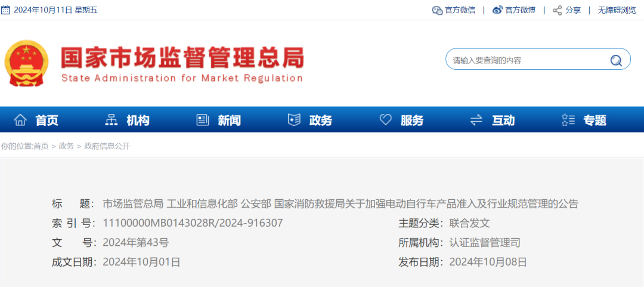This screenshot has width=644, height=287.
Task: Click the WeChat icon in top bar
Action: tap(438, 10)
